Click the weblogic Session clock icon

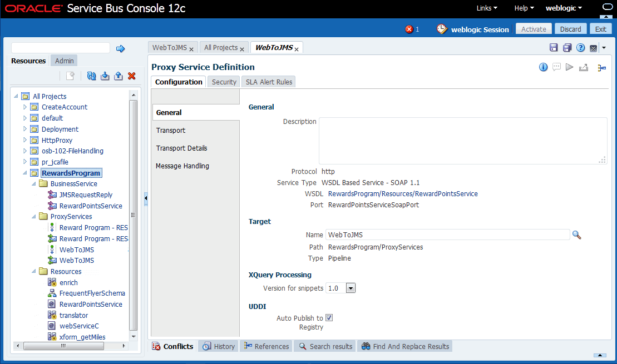(x=442, y=29)
